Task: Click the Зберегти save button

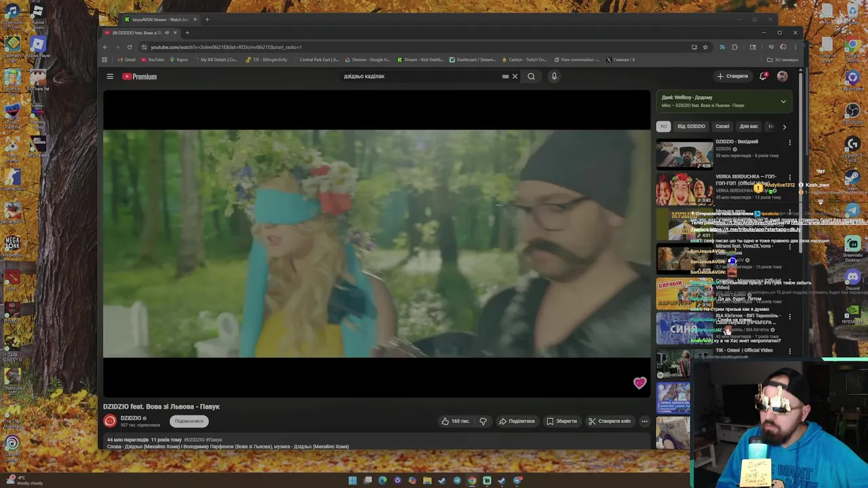Action: click(561, 421)
